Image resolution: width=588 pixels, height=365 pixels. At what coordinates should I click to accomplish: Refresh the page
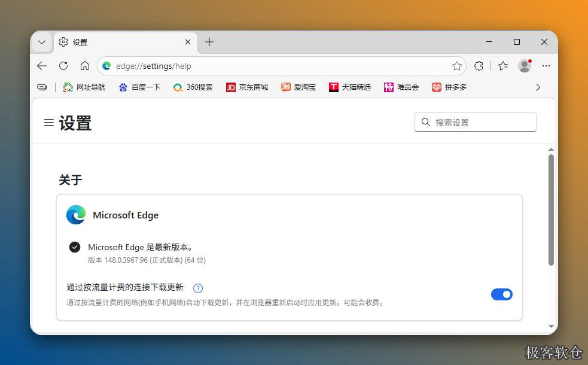point(63,66)
